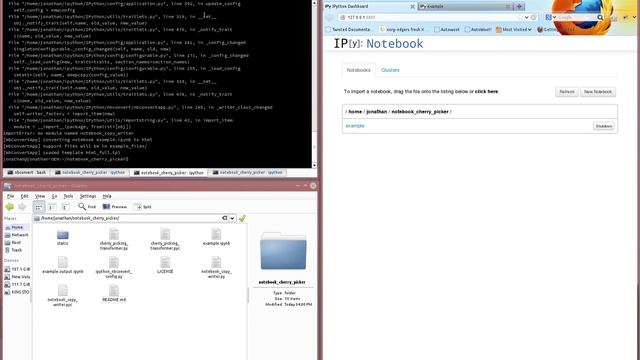
Task: Switch Dolphin to Compact view mode
Action: point(52,207)
